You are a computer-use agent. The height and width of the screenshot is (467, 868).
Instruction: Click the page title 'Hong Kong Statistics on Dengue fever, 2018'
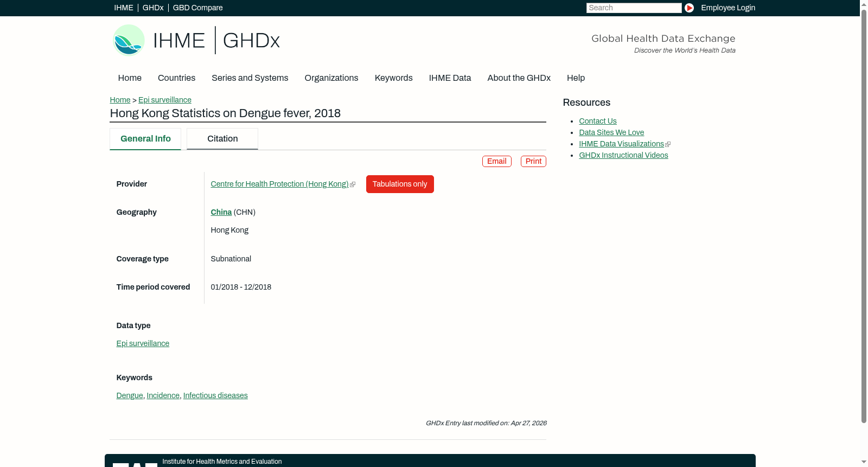click(225, 113)
